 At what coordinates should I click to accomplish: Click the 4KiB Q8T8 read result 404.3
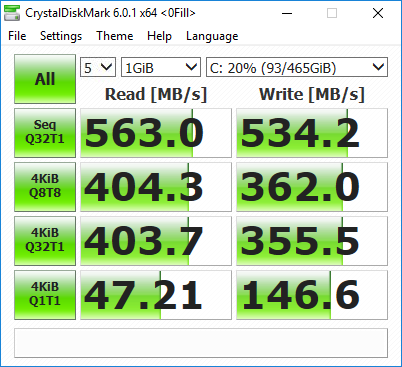pos(156,187)
